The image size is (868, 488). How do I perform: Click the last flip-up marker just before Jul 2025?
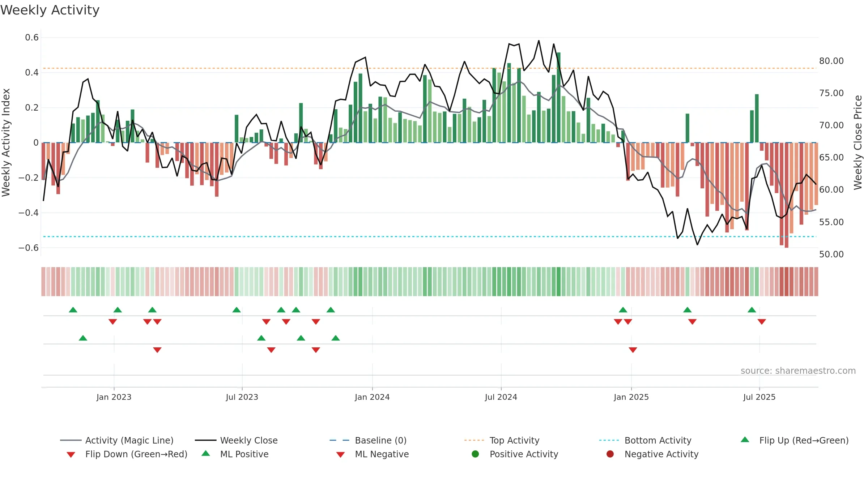coord(752,310)
